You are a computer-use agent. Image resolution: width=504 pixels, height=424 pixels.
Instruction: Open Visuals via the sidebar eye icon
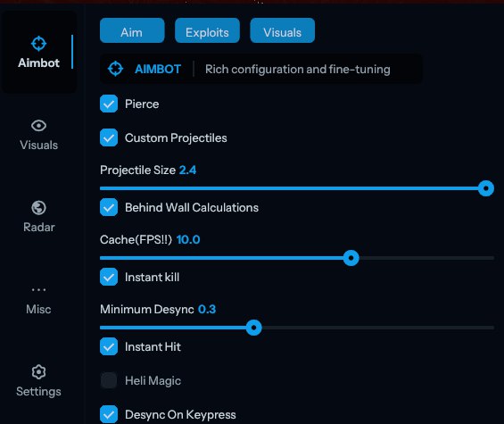coord(38,126)
